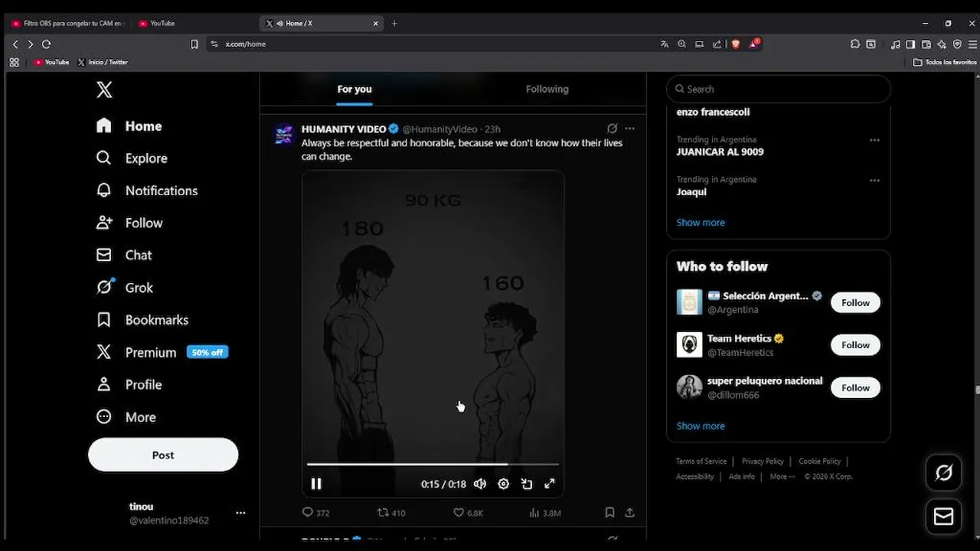Open HUMANITY VIDEO profile avatar

click(284, 135)
